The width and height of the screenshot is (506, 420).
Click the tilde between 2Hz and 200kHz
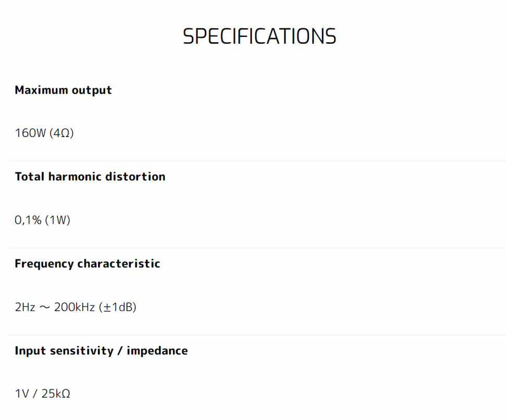[x=45, y=307]
